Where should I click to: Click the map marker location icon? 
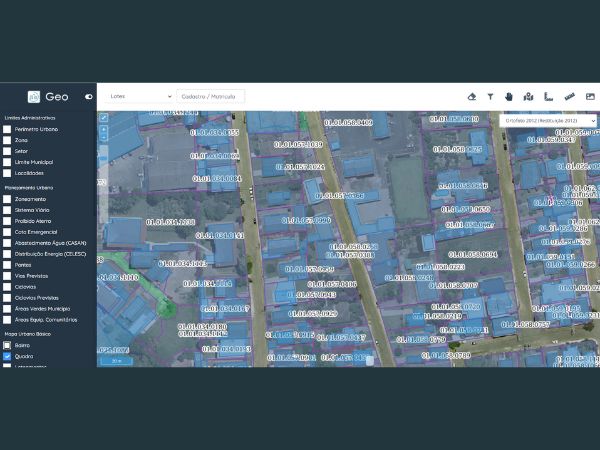(x=528, y=97)
